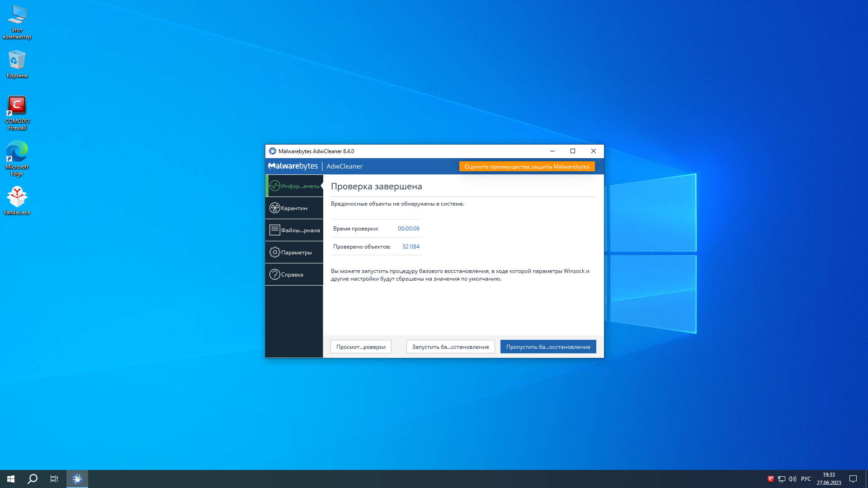The width and height of the screenshot is (868, 488).
Task: Select the Информационная панель sidebar item
Action: coord(294,186)
